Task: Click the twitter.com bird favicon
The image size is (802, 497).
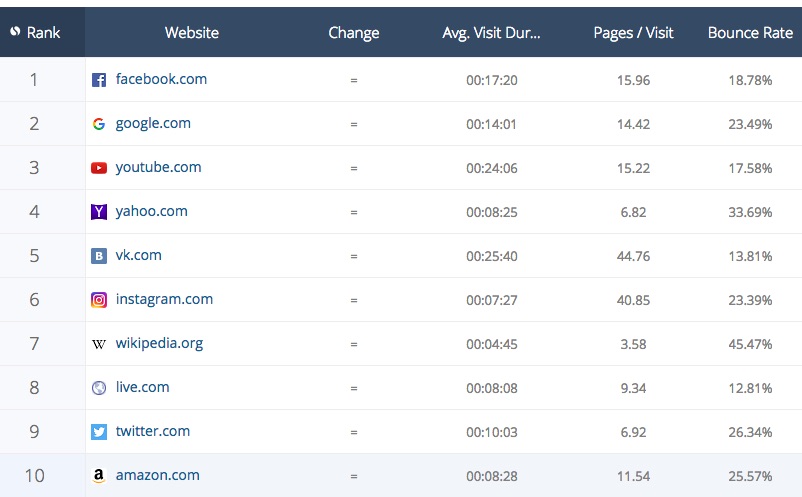Action: pyautogui.click(x=99, y=432)
